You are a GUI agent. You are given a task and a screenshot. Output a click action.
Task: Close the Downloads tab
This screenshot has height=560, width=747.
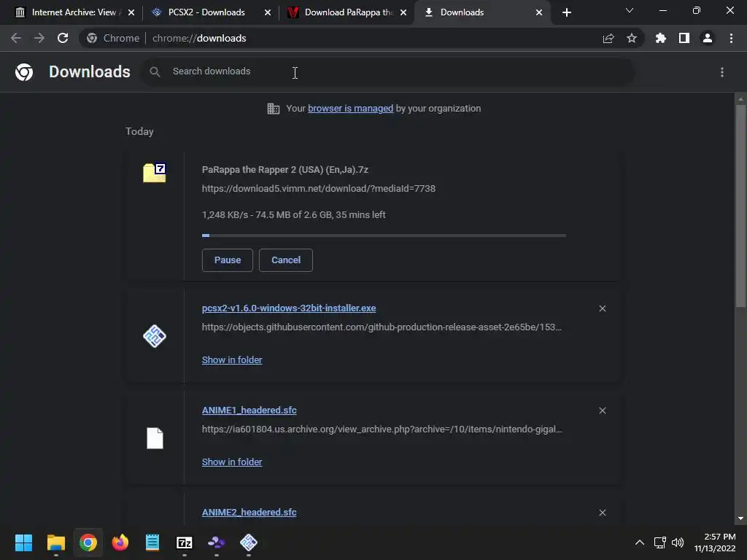coord(539,12)
